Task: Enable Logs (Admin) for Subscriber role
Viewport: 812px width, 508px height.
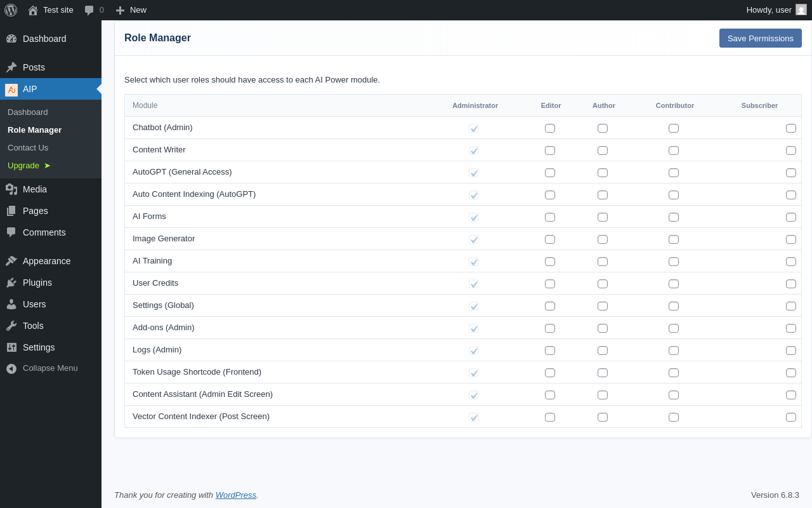Action: pyautogui.click(x=791, y=351)
